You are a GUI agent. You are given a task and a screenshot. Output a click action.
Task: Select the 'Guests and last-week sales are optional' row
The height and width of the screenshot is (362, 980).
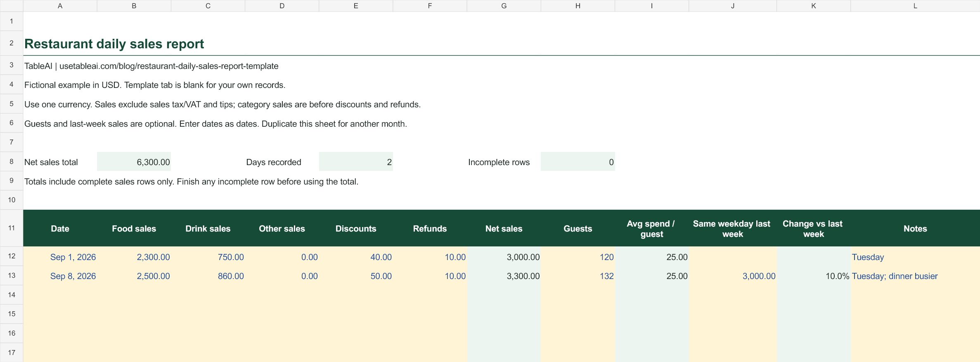(x=215, y=124)
